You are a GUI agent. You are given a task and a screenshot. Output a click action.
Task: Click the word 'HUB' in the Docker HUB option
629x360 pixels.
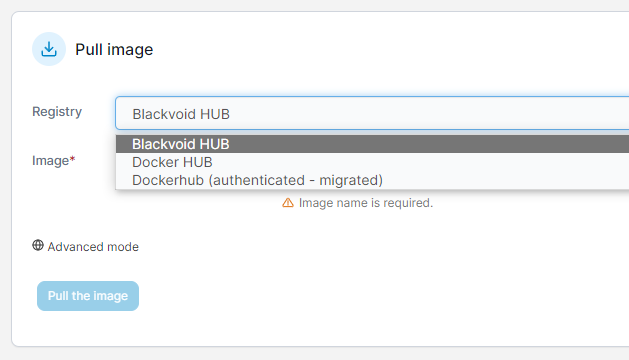[197, 162]
